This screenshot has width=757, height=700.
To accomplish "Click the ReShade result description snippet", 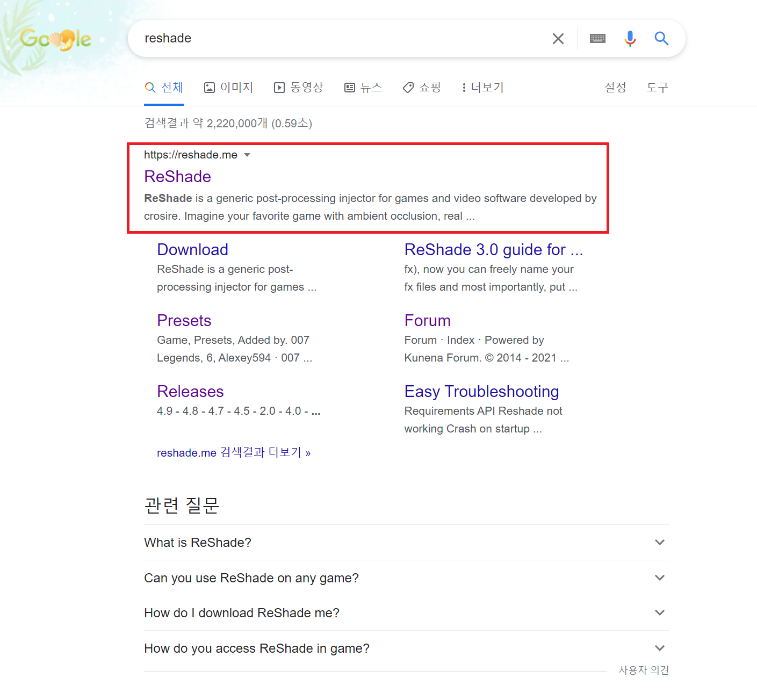I will click(370, 207).
